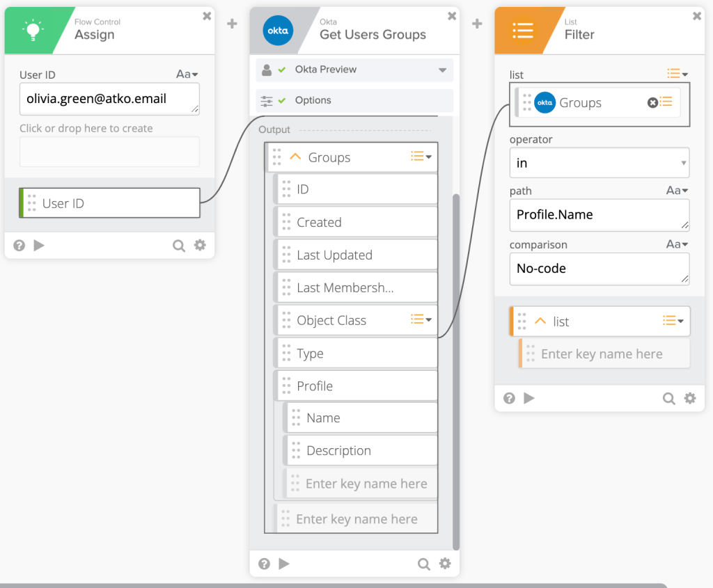Click the comparison field with No-code
This screenshot has width=713, height=588.
click(x=599, y=269)
